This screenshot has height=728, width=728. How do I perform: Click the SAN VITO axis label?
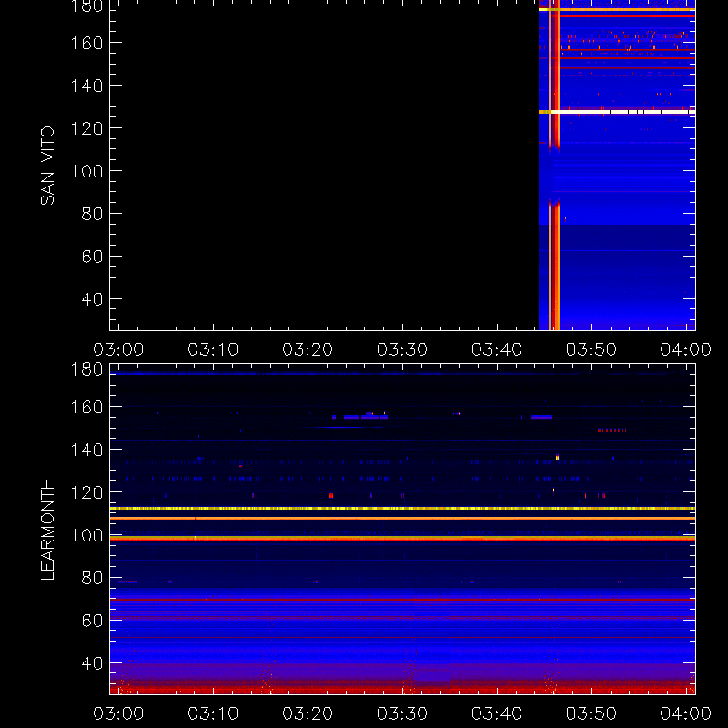point(47,166)
